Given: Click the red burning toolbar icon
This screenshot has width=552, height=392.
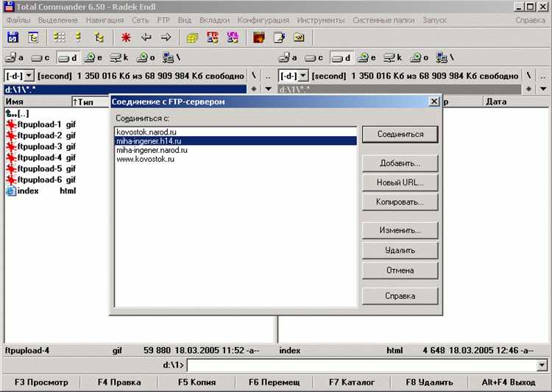Looking at the screenshot, I should pos(259,37).
